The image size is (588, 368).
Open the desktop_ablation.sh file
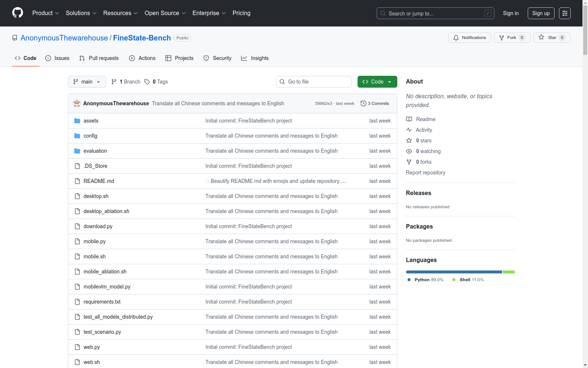(x=106, y=211)
